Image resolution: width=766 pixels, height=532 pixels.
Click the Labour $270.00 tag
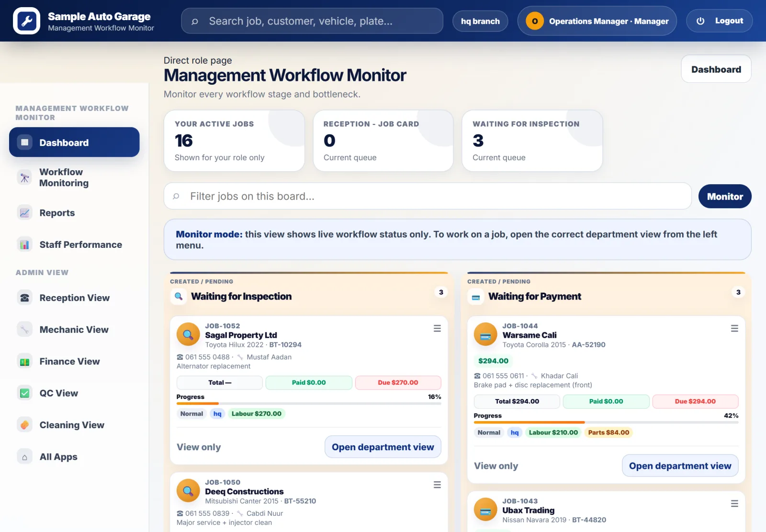[257, 414]
